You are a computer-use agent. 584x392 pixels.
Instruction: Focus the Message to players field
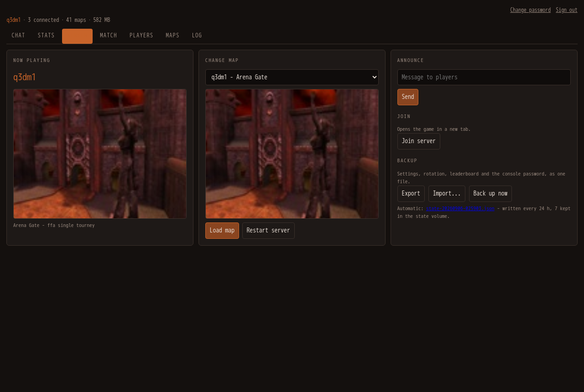tap(484, 77)
